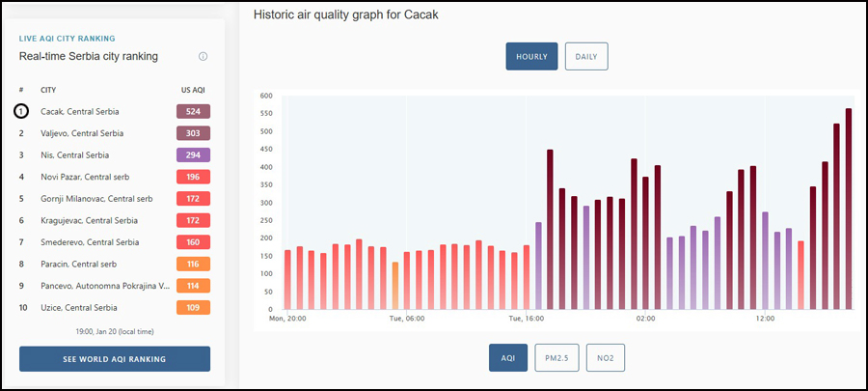Open Valjevo, Central Serbia city link
Image resolution: width=868 pixels, height=391 pixels.
(82, 133)
